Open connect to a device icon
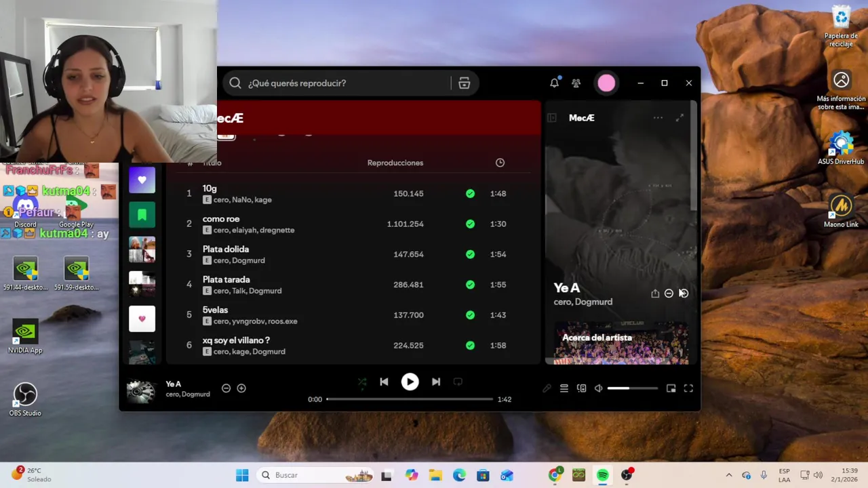Screen dimensions: 868x488 pyautogui.click(x=581, y=388)
